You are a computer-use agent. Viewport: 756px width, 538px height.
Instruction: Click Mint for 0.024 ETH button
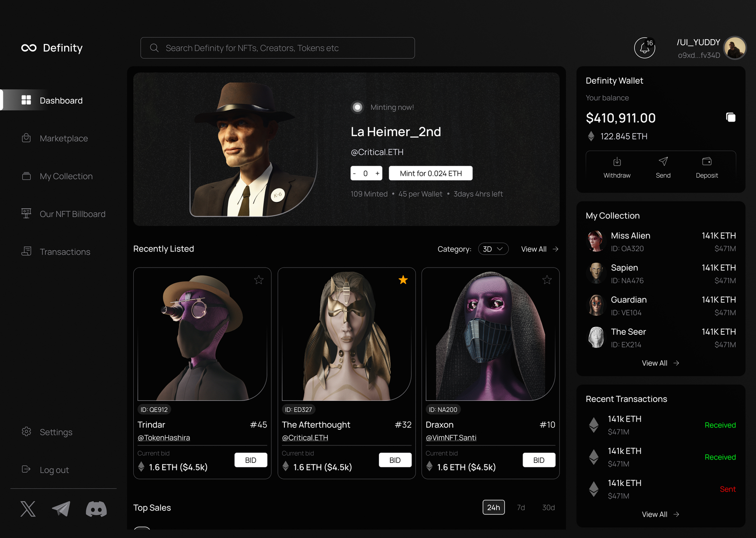[x=431, y=174]
